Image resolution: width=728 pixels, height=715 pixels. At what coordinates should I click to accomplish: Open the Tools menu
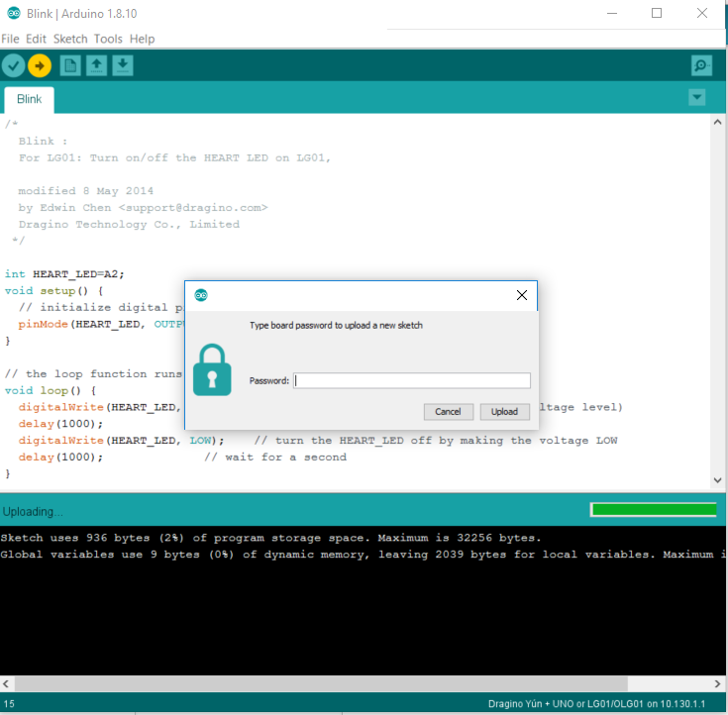pos(108,39)
